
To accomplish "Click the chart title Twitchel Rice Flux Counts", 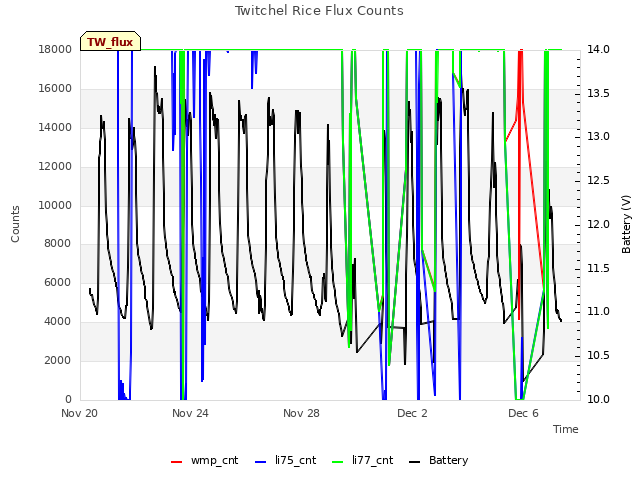I will (x=319, y=11).
